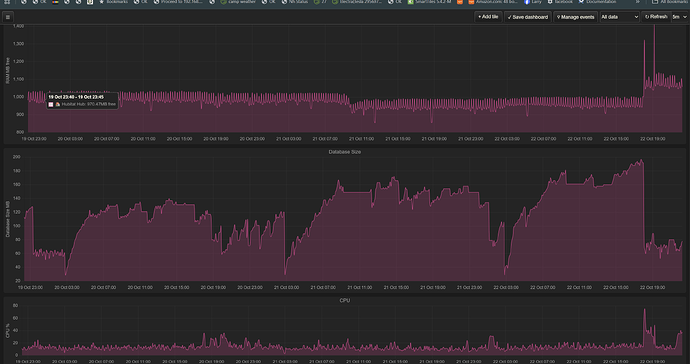Click the CPU chart title
Image resolution: width=690 pixels, height=364 pixels.
pyautogui.click(x=345, y=300)
